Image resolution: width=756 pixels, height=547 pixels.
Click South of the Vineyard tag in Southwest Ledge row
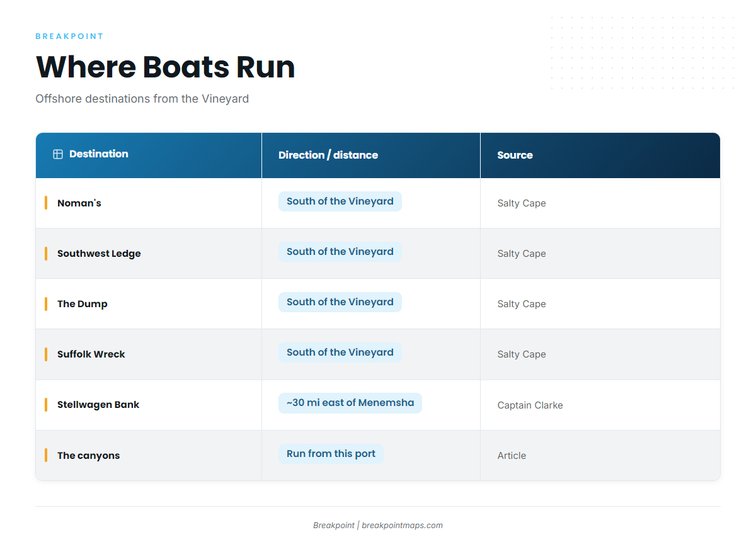[x=340, y=252]
